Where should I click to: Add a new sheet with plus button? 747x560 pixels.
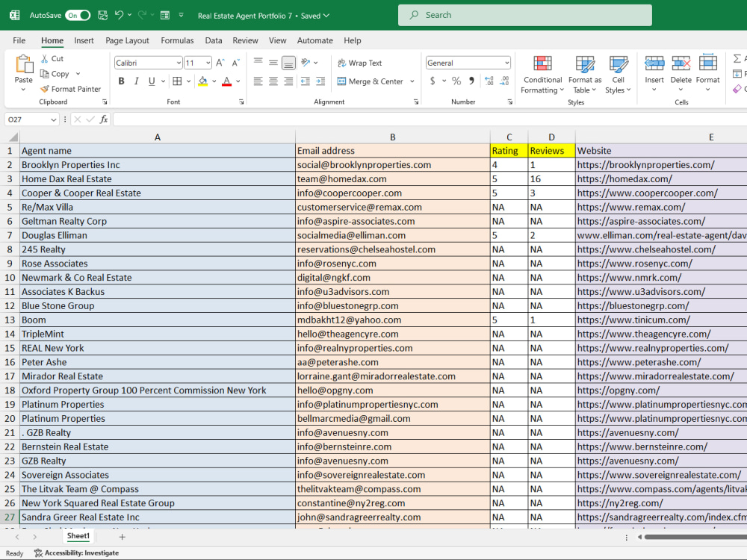click(x=122, y=537)
